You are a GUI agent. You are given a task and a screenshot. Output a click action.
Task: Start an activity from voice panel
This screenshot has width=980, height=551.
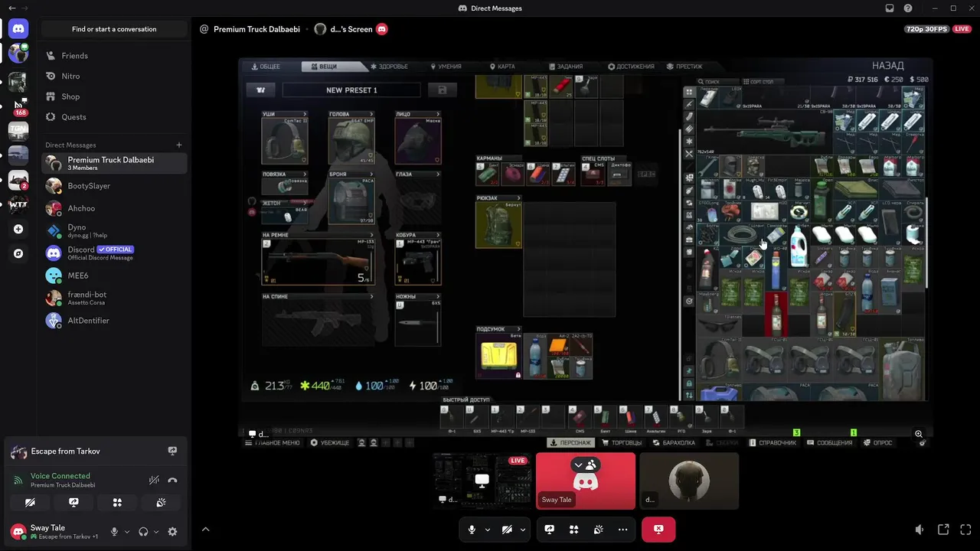[117, 503]
